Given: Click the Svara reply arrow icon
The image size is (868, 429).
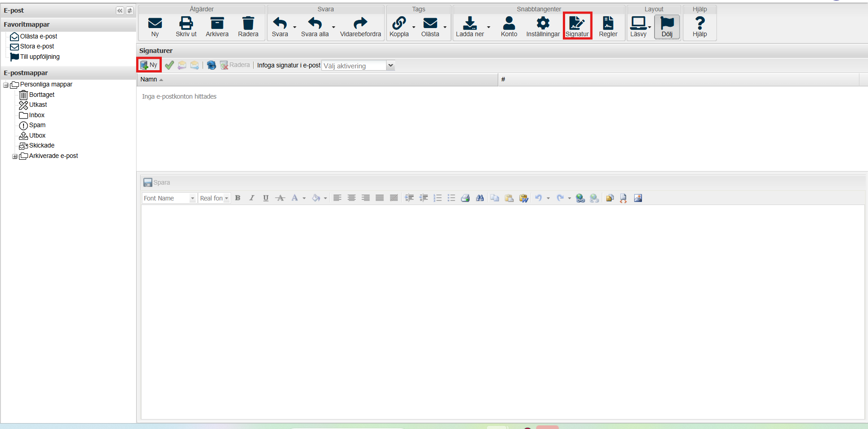Looking at the screenshot, I should tap(280, 23).
